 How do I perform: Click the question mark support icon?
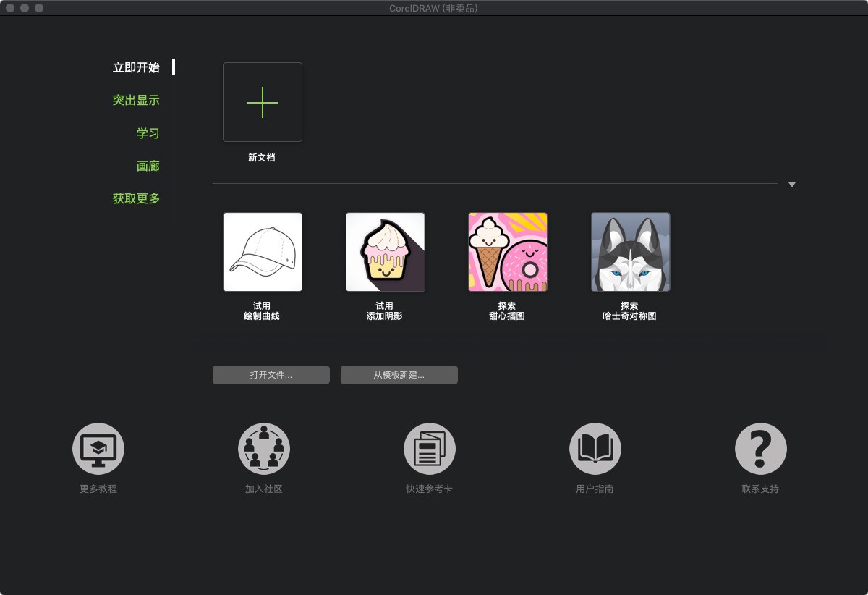pos(759,448)
